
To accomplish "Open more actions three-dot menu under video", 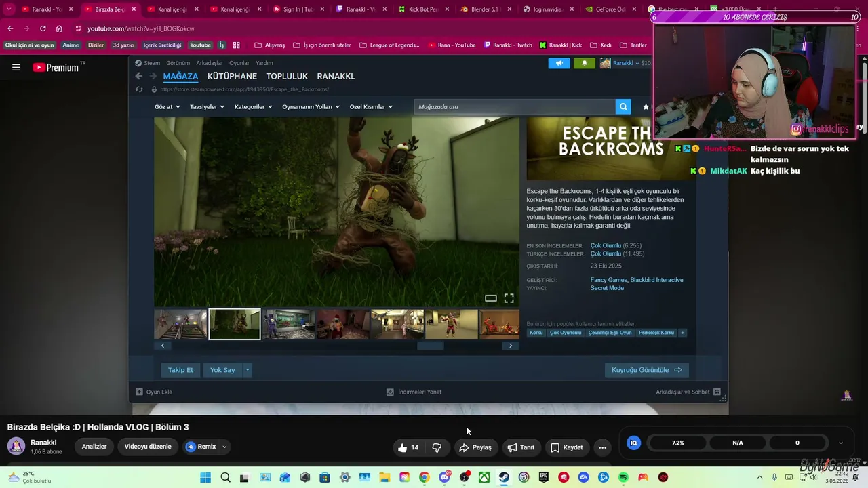I will [x=602, y=447].
